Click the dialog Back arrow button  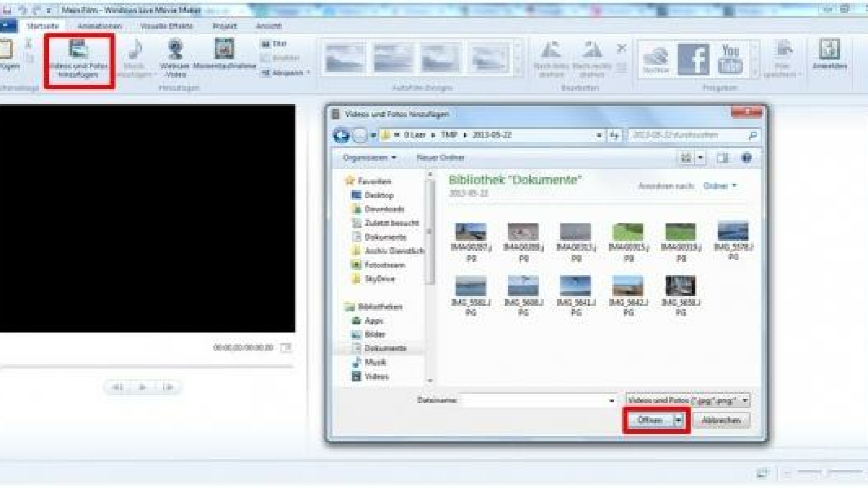[x=341, y=135]
